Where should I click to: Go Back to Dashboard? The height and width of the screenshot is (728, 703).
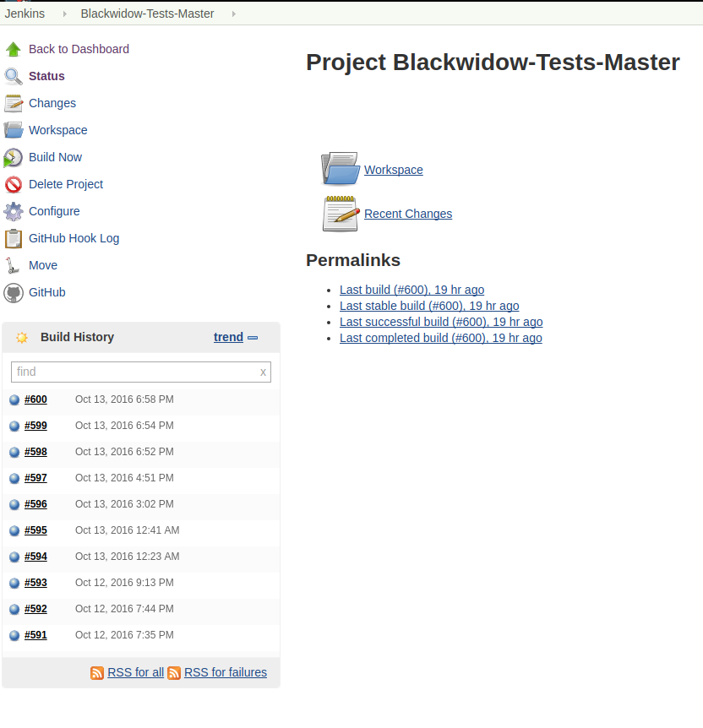[79, 49]
